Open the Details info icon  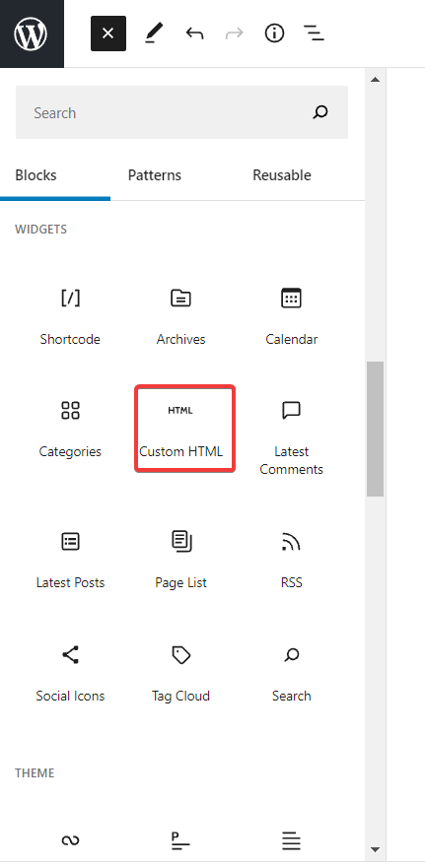tap(274, 33)
